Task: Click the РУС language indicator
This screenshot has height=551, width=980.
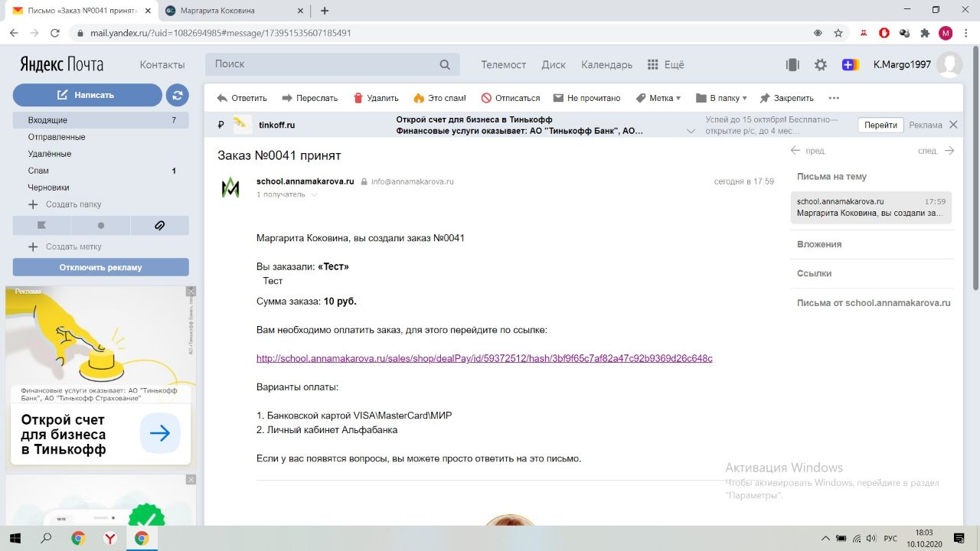Action: (x=890, y=539)
